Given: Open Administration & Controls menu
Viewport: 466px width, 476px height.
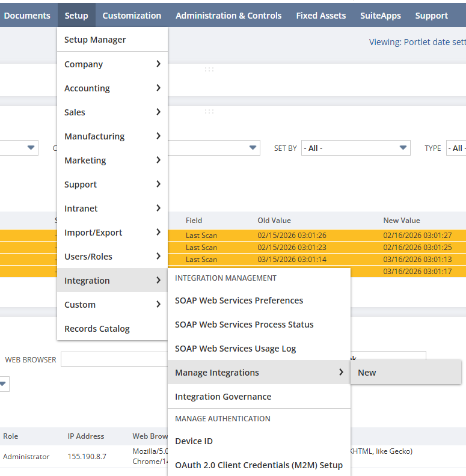Looking at the screenshot, I should point(228,16).
